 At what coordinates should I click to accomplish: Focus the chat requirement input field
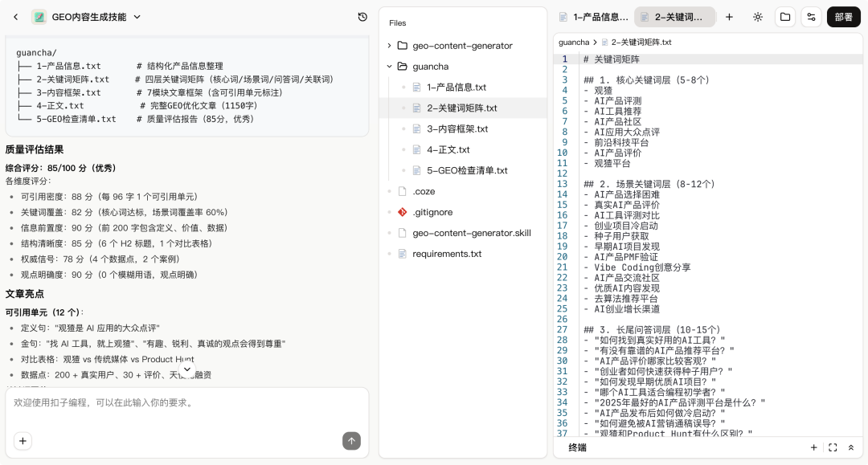click(185, 403)
